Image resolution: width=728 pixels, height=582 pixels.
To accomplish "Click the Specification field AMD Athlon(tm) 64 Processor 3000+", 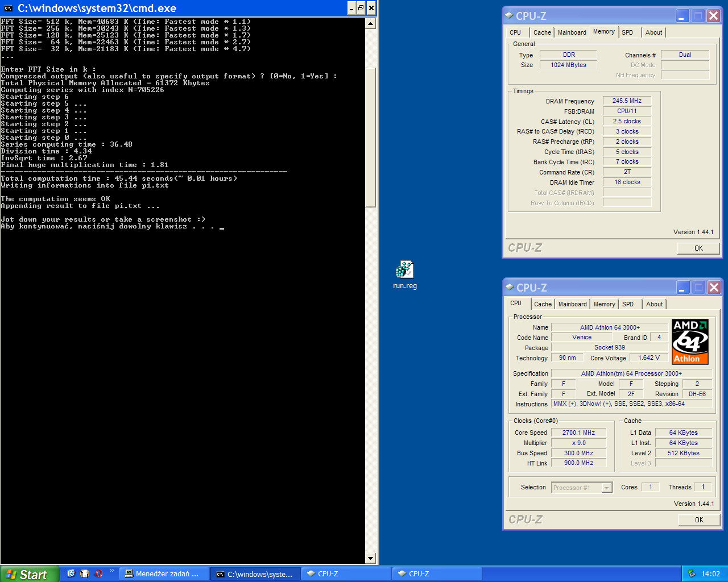I will pos(631,373).
